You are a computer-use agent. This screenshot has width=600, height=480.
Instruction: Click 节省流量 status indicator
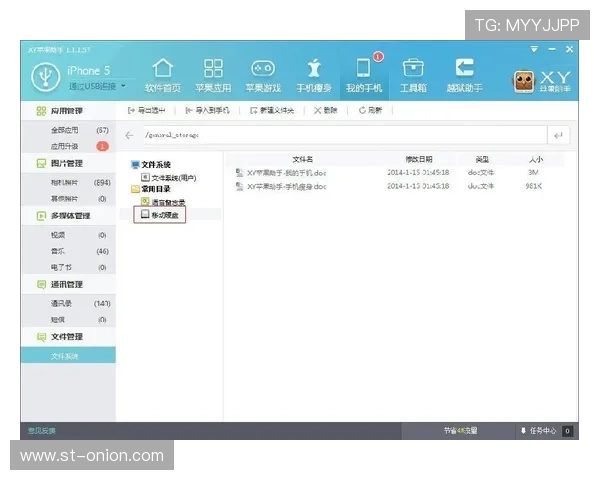point(460,431)
